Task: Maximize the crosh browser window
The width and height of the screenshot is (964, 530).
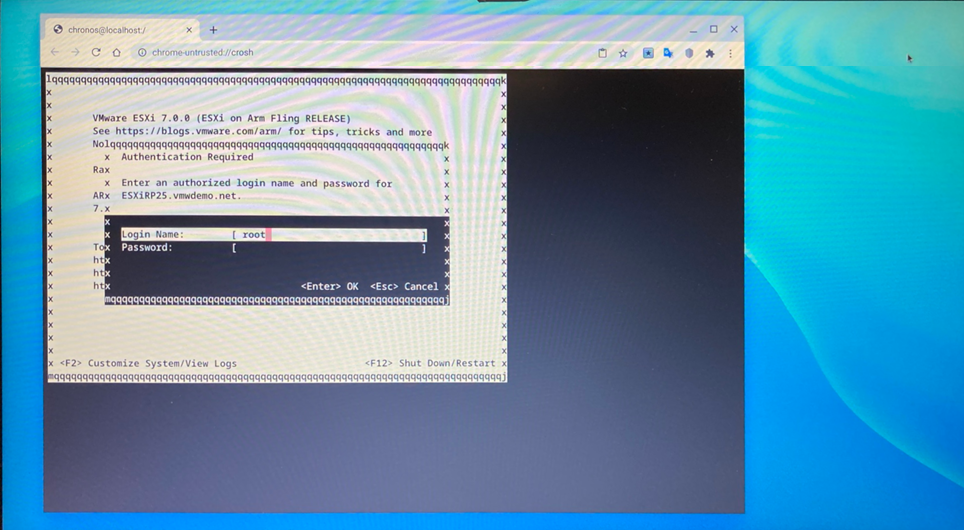Action: [x=714, y=29]
